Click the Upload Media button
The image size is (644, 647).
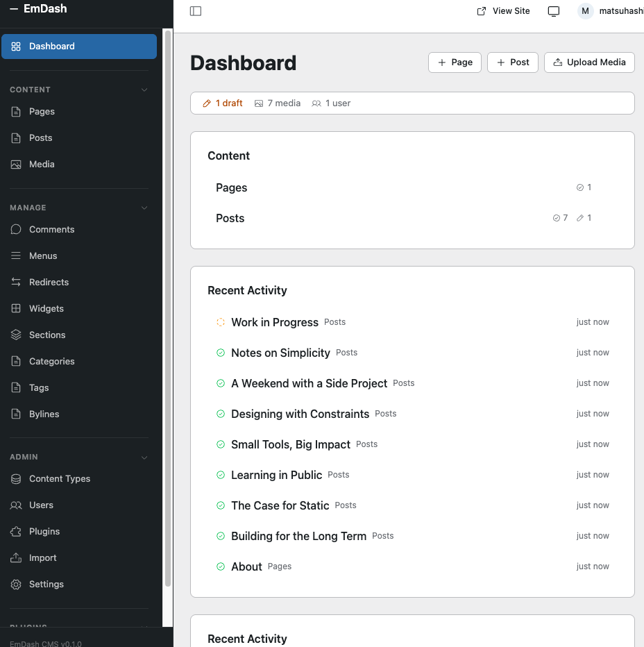589,62
